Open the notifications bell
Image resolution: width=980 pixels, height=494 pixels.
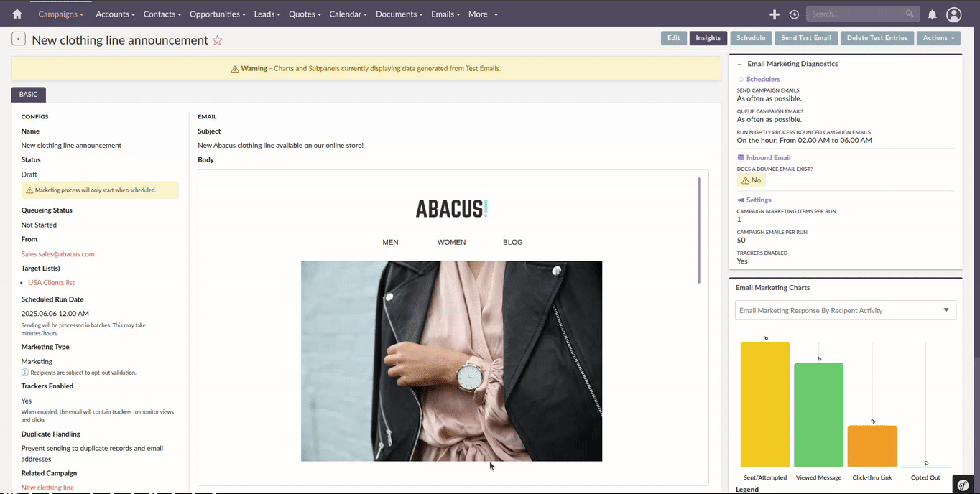(932, 14)
